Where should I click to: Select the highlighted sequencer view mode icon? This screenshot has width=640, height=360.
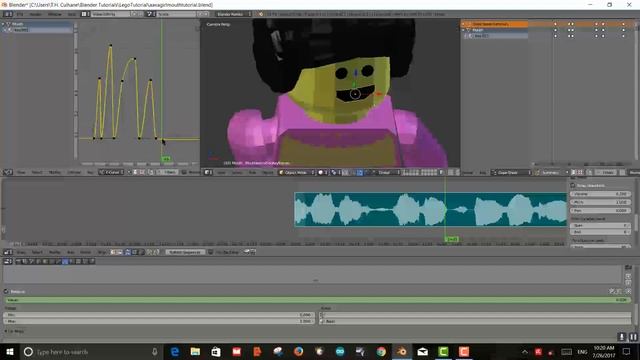(128, 252)
